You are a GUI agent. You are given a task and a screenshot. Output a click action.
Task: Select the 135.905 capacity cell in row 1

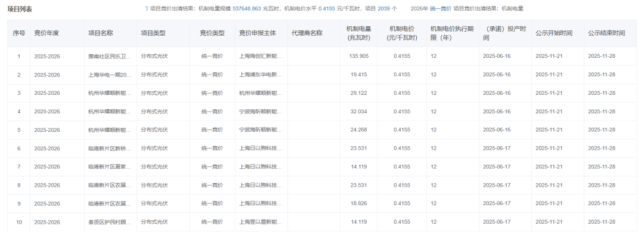pos(359,56)
